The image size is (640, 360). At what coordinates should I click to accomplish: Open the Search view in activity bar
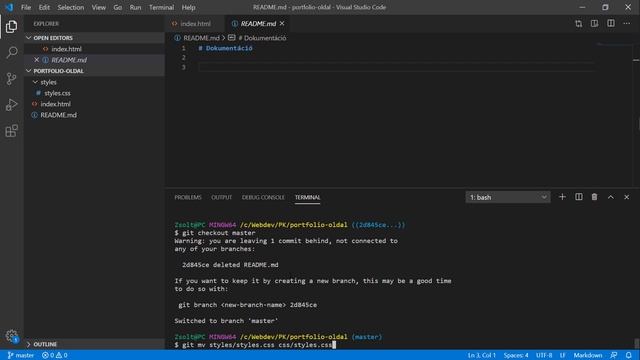point(11,52)
